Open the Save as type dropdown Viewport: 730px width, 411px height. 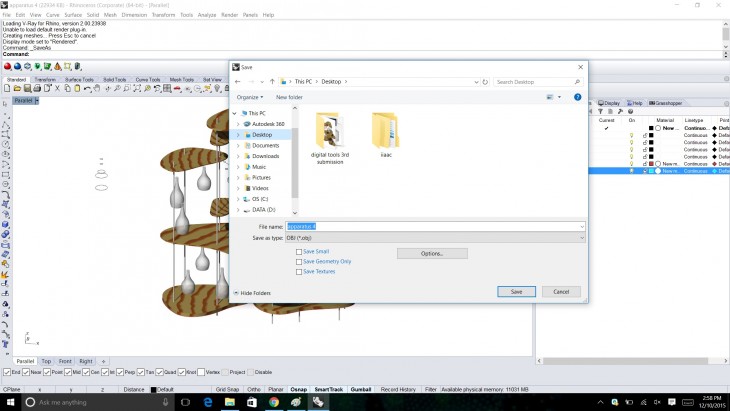[435, 238]
